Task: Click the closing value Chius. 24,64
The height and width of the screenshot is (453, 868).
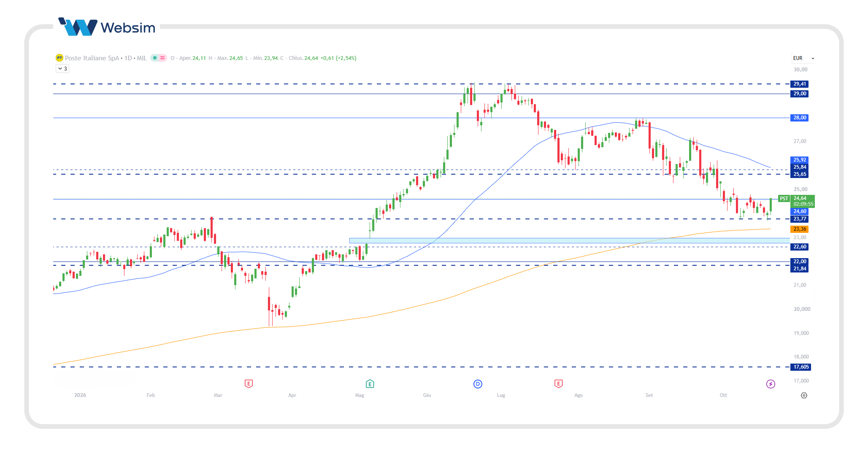Action: point(303,58)
